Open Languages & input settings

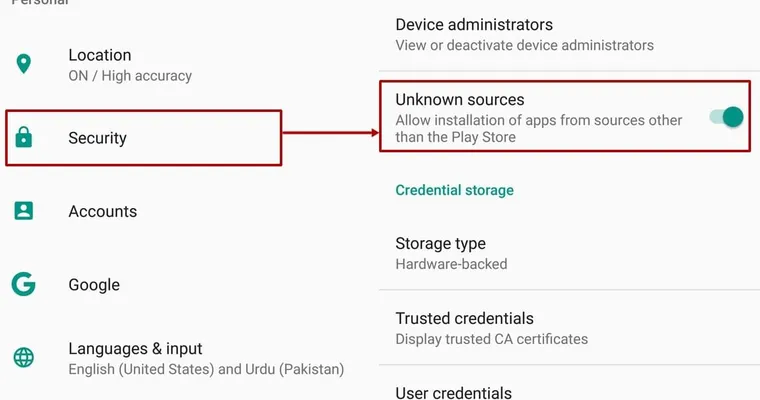(189, 358)
